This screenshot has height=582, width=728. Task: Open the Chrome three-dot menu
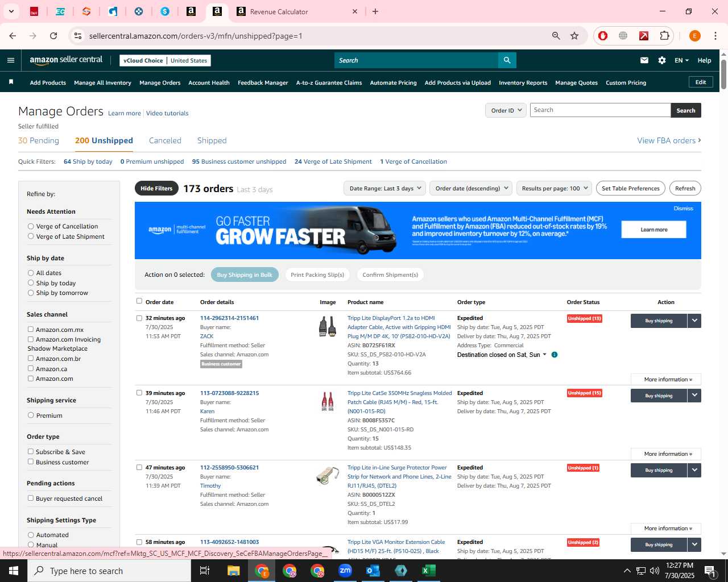tap(715, 36)
